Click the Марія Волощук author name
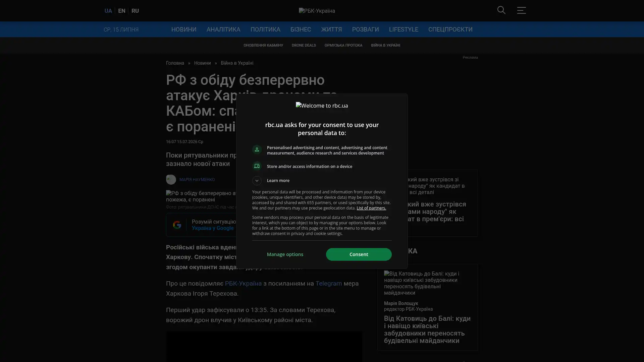Image resolution: width=644 pixels, height=362 pixels. (x=401, y=303)
